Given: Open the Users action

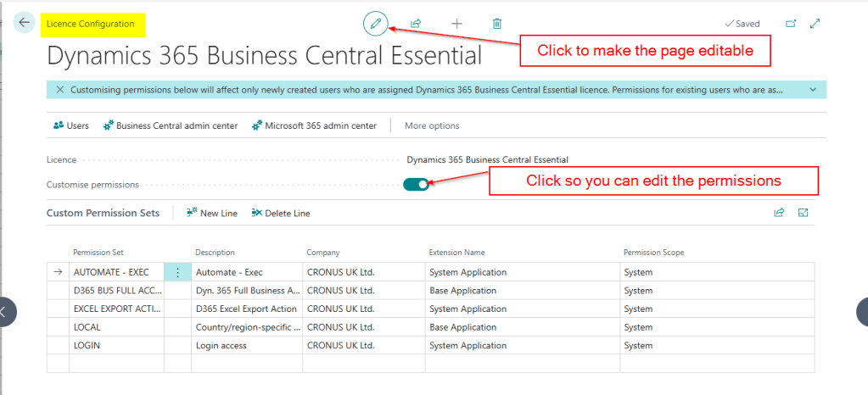Looking at the screenshot, I should (71, 125).
